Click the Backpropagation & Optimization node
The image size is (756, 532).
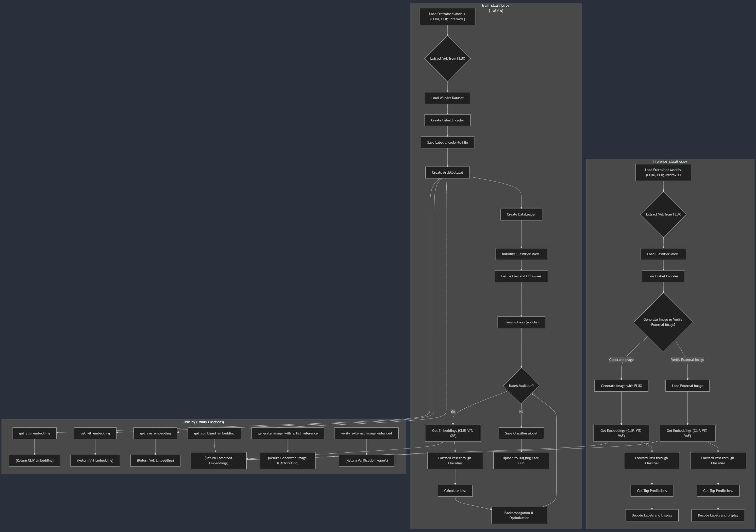(x=519, y=515)
